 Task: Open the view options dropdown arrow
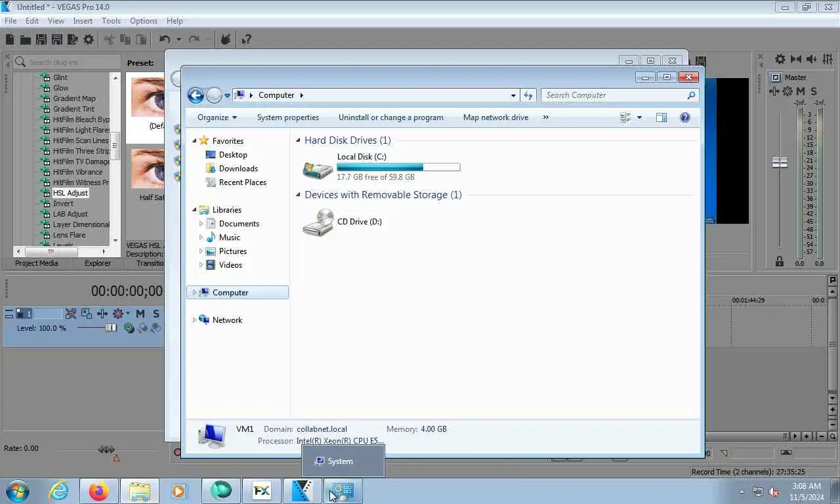click(x=639, y=117)
